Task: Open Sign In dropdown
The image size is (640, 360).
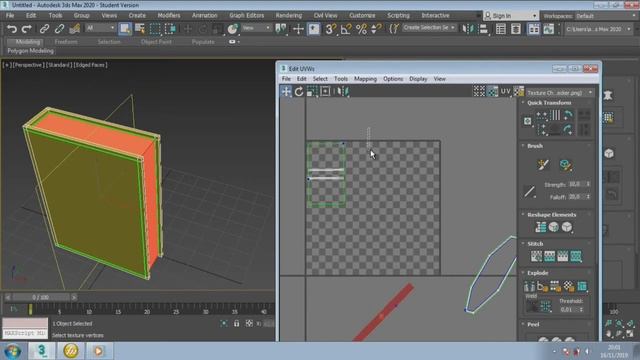Action: tap(511, 16)
